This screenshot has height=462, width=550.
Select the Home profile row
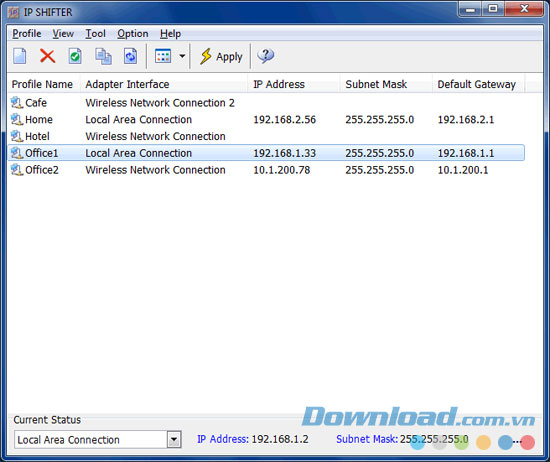coord(266,120)
